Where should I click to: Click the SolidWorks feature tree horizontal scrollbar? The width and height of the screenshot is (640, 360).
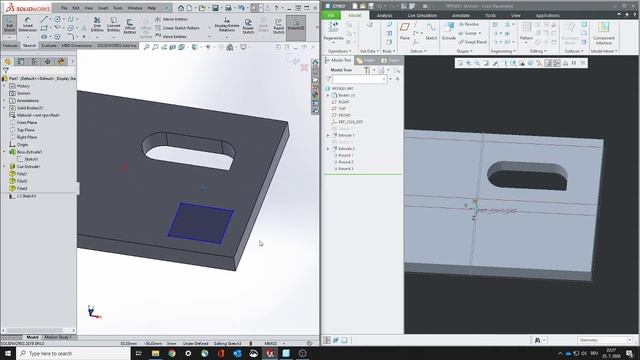(x=35, y=330)
